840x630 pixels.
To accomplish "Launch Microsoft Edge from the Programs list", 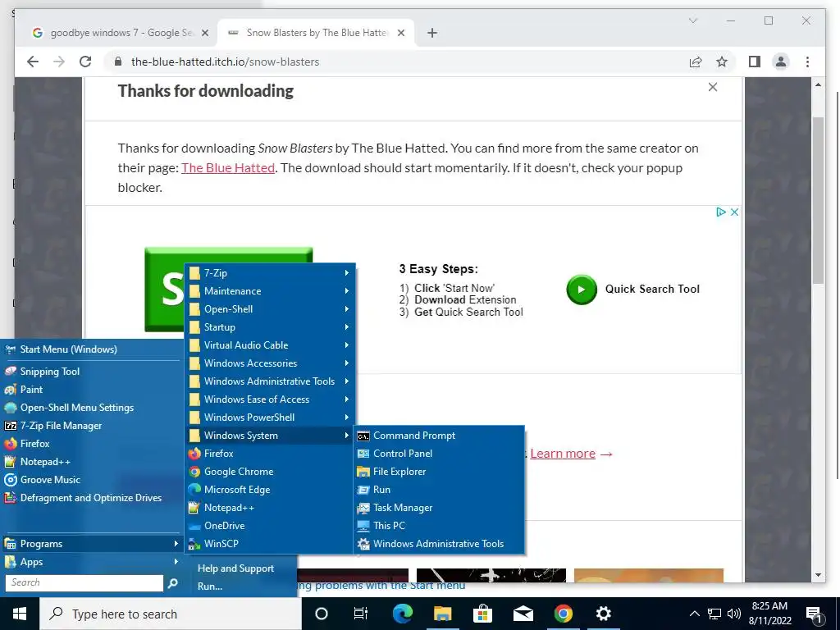I will [269, 490].
